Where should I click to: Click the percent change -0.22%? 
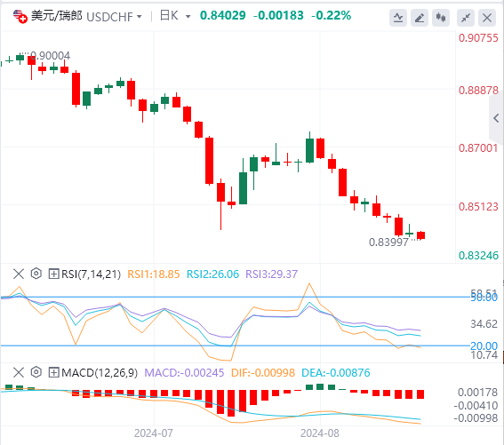coord(331,15)
